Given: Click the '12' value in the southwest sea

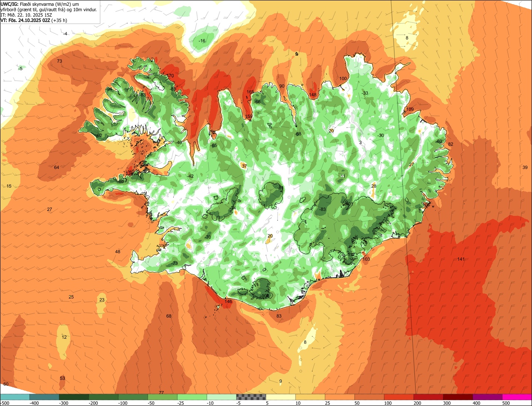Looking at the screenshot, I should tap(64, 337).
